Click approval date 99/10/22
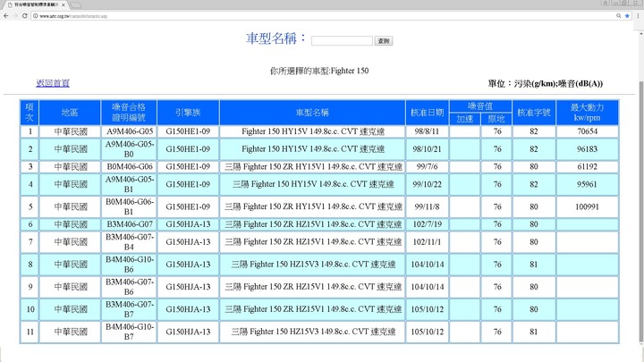Viewport: 644px width, 362px height. point(428,184)
